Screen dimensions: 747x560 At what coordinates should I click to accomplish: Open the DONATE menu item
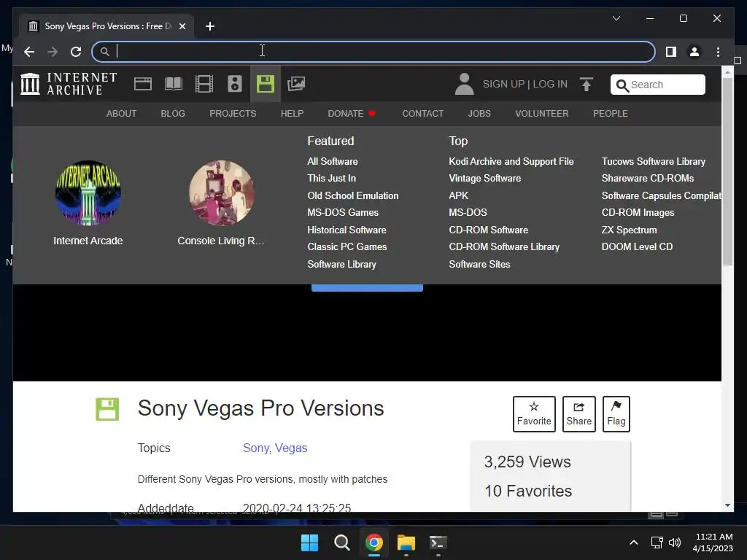pos(352,113)
